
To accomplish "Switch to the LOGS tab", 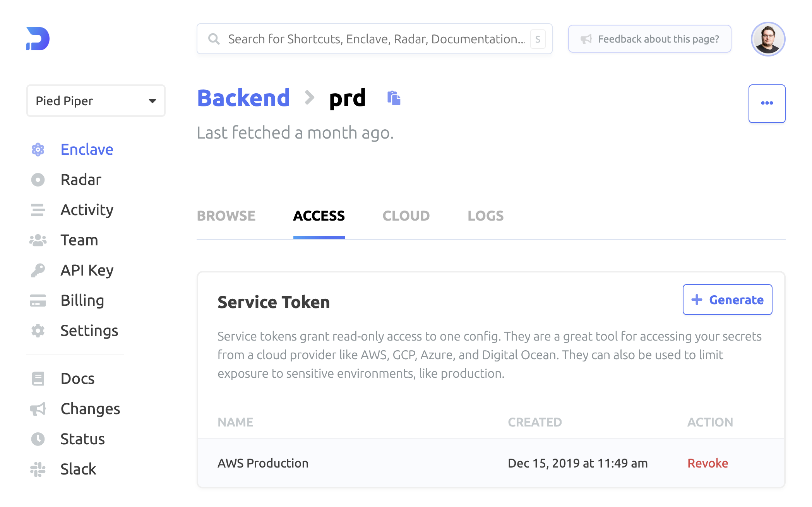I will coord(485,216).
